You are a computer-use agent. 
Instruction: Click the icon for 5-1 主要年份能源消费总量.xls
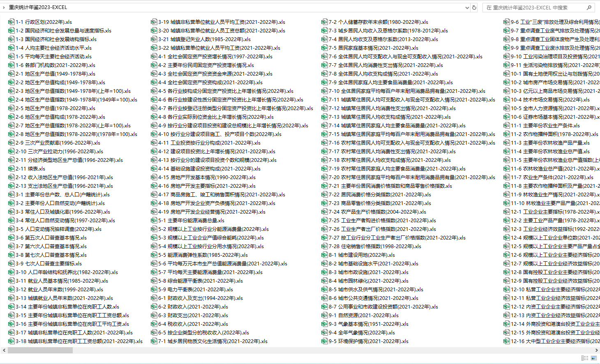tap(154, 220)
